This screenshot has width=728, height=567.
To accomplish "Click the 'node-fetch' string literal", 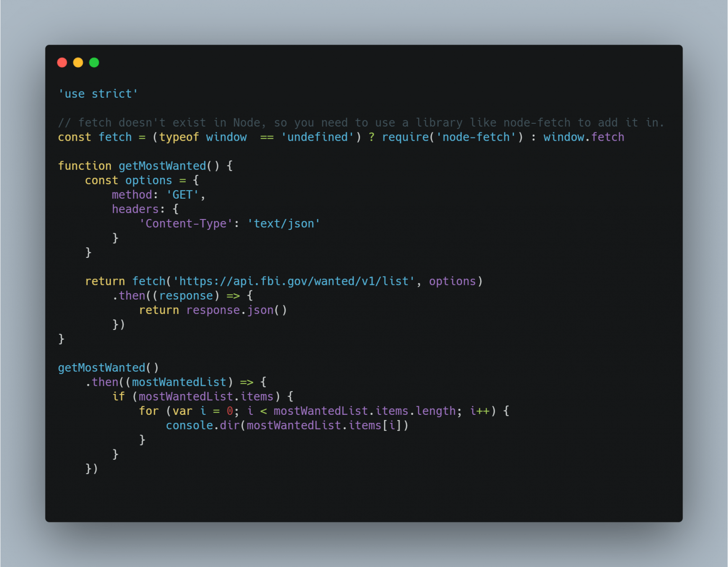I will click(x=476, y=137).
